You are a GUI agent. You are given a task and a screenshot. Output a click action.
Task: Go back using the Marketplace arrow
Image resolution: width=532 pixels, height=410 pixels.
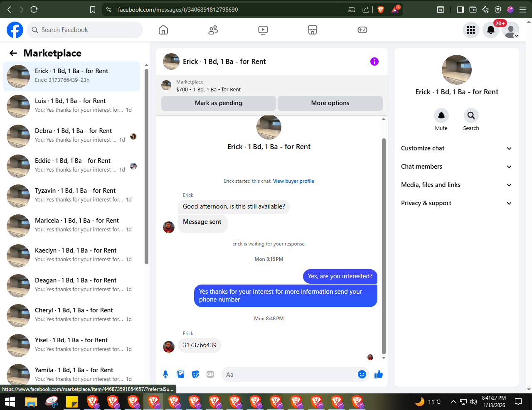13,53
